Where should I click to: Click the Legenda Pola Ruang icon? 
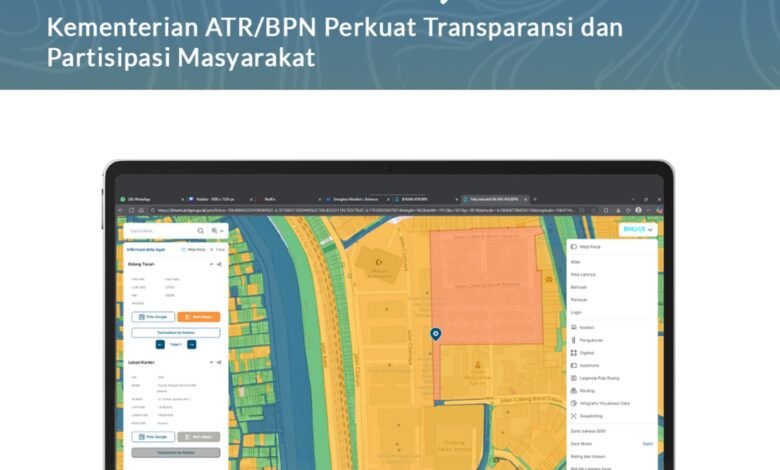click(x=574, y=378)
